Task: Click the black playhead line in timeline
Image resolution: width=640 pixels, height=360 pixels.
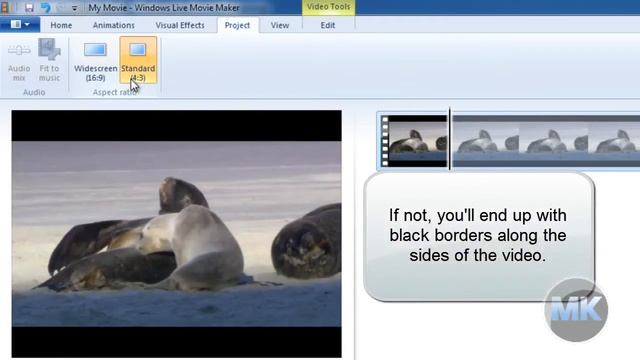Action: coord(450,139)
